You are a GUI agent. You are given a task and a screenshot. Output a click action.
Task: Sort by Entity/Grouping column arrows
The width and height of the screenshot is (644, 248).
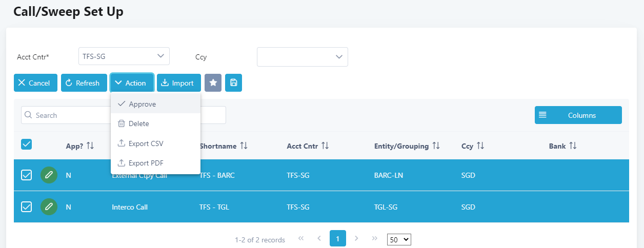(x=436, y=146)
